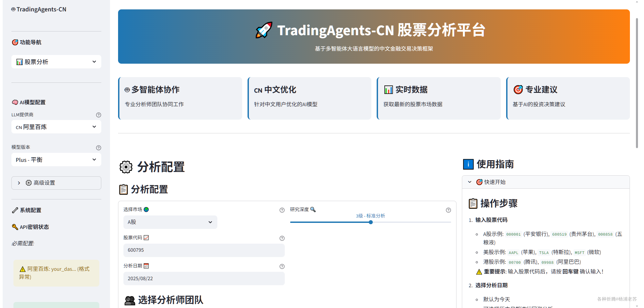Click help icon for 股票代码 field
Viewport: 644px width, 308px height.
[282, 238]
